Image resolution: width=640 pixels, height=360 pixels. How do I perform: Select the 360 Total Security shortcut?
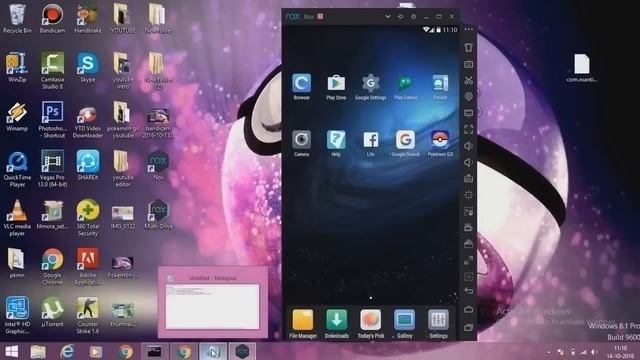[88, 218]
